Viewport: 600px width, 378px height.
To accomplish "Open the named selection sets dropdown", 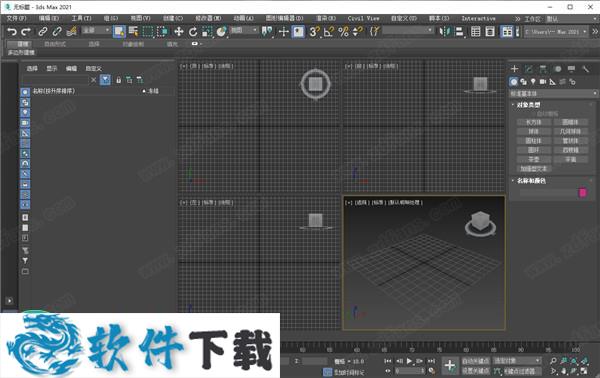I will [408, 30].
